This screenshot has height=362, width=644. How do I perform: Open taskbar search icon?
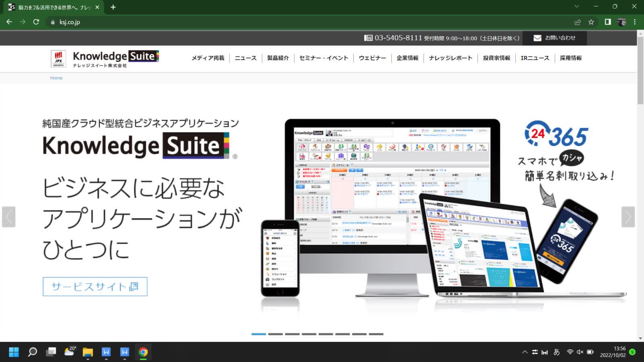(32, 352)
